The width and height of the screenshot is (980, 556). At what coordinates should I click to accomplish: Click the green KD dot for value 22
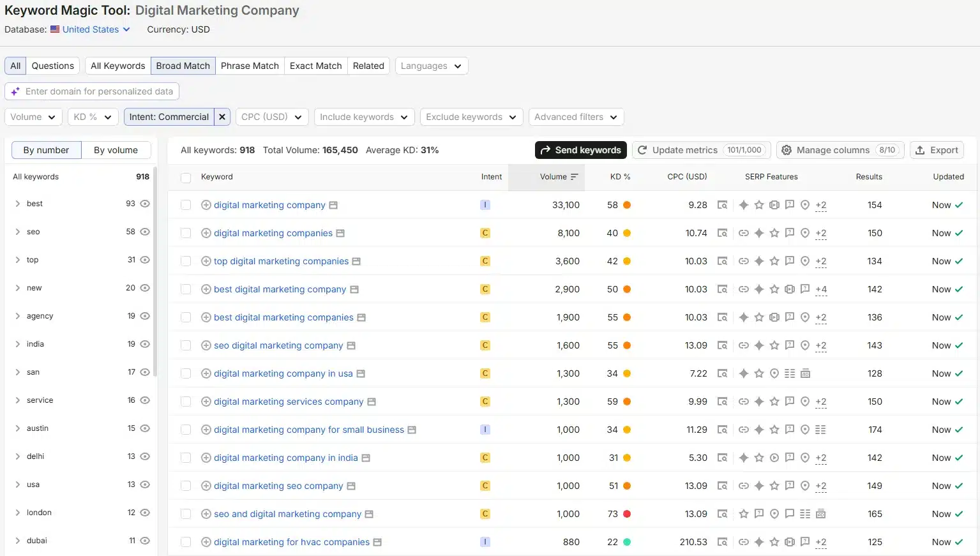[x=627, y=542]
